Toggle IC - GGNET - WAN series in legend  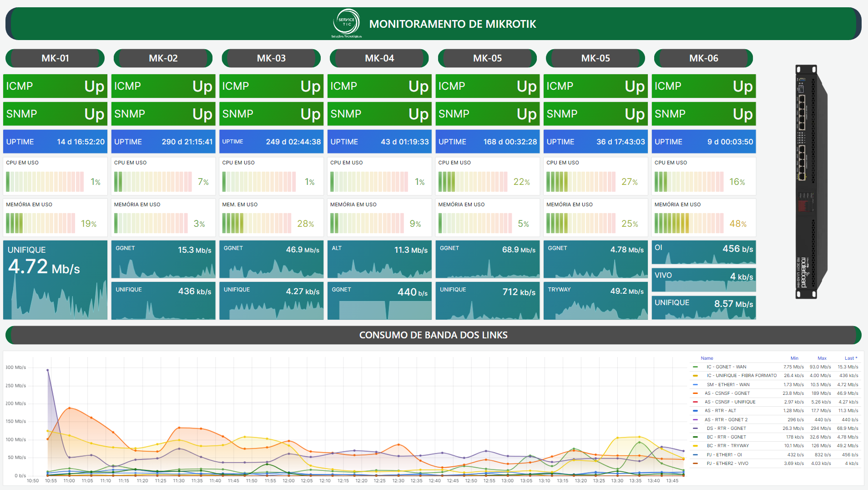726,367
